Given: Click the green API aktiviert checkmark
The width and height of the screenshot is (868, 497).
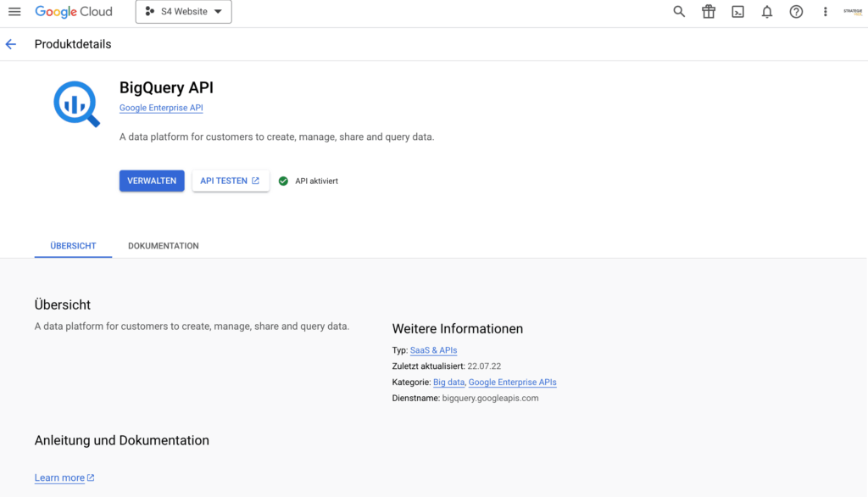Looking at the screenshot, I should click(x=283, y=181).
